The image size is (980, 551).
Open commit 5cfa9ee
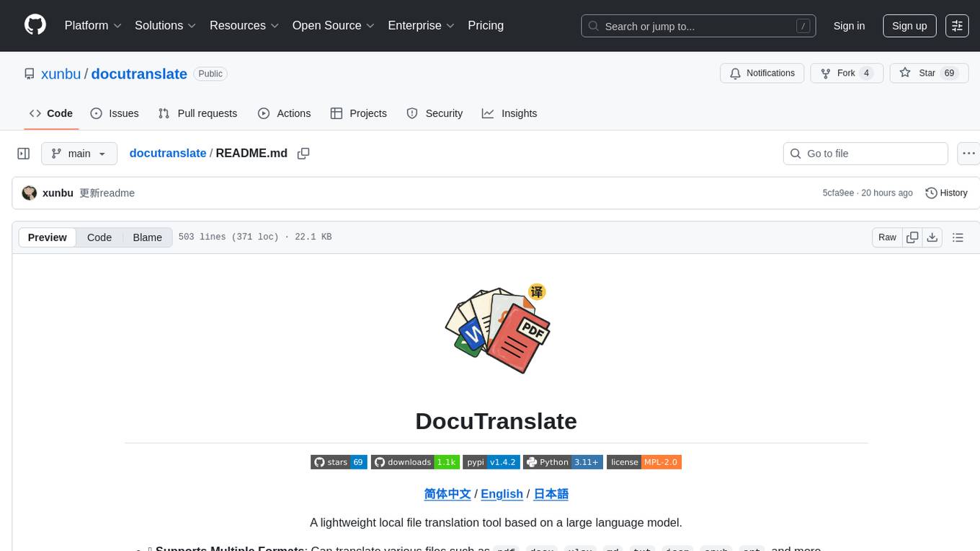(838, 193)
